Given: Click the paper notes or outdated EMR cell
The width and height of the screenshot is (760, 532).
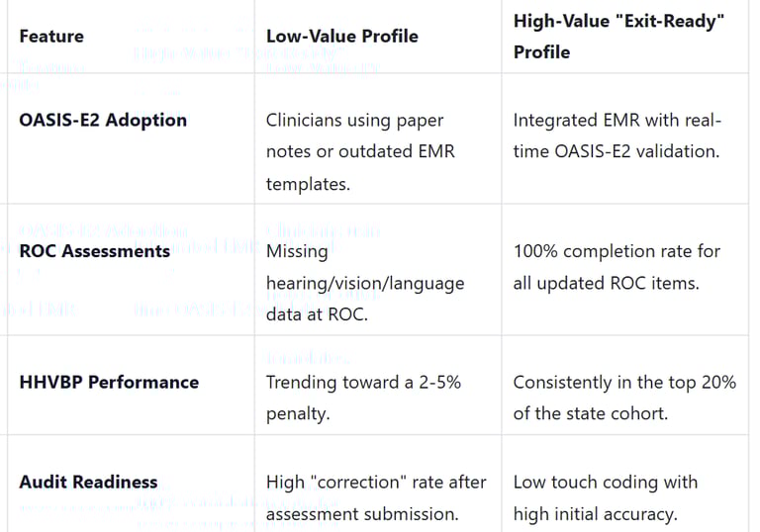Looking at the screenshot, I should click(359, 152).
